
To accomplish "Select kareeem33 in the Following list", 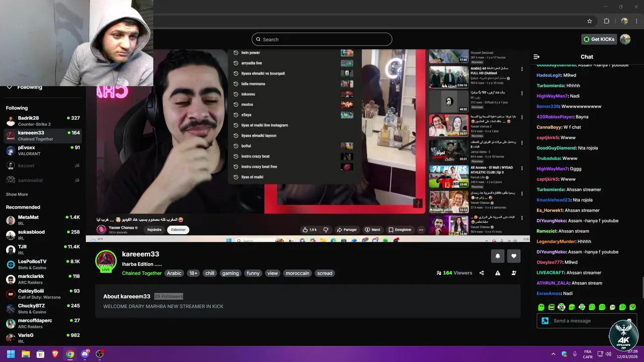I will click(43, 136).
